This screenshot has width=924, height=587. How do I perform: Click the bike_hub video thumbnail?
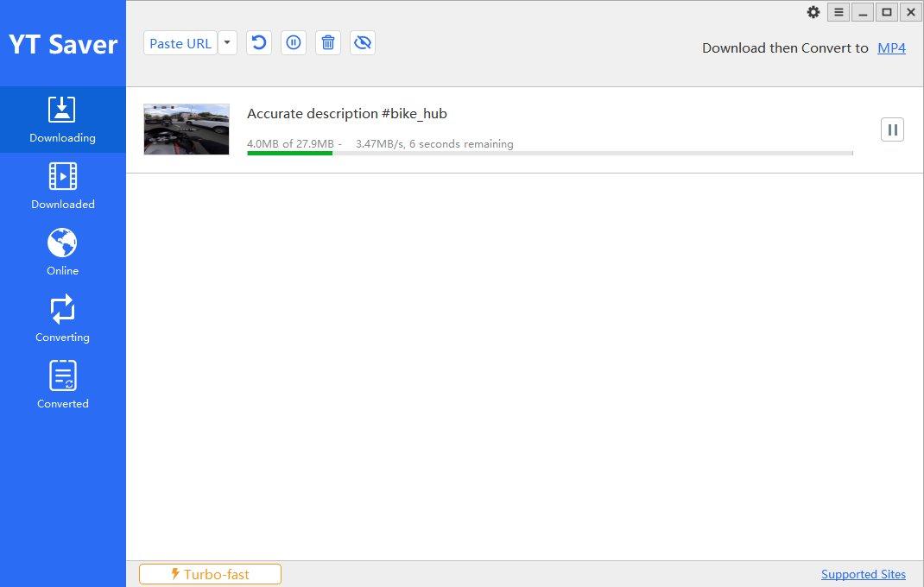tap(186, 129)
